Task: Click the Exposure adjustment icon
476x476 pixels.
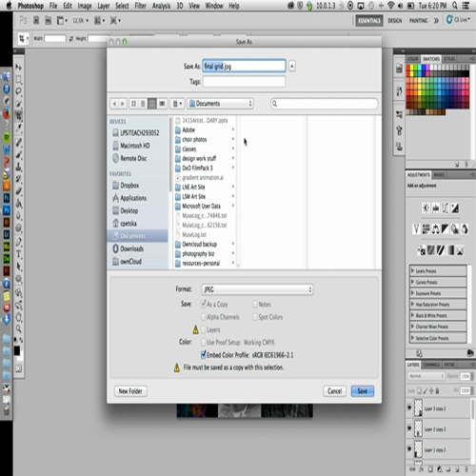Action: point(455,208)
